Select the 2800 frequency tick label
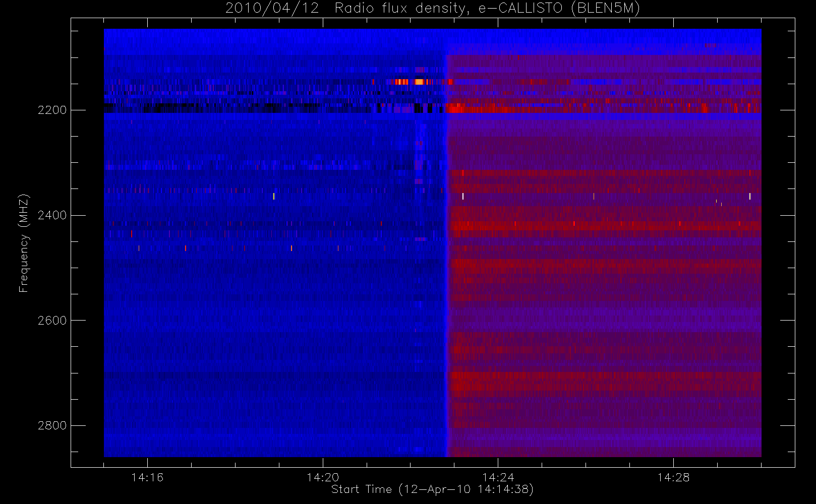The height and width of the screenshot is (504, 816). pos(52,426)
